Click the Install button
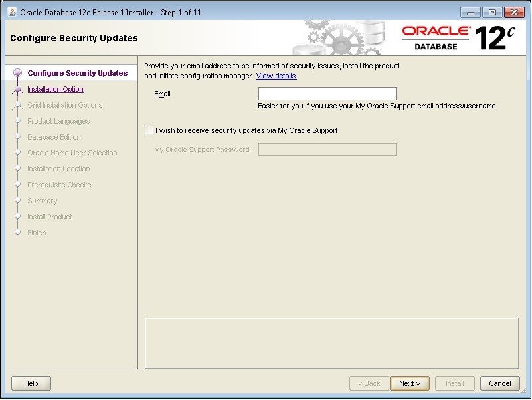Screen dimensions: 532x400 coord(455,383)
